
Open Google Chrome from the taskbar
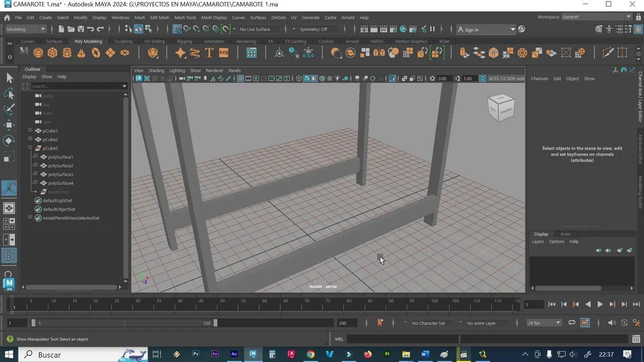[x=310, y=354]
